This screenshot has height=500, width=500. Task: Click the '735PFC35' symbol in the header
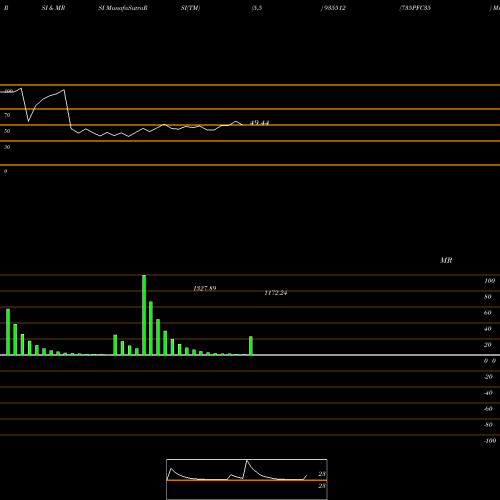point(416,8)
